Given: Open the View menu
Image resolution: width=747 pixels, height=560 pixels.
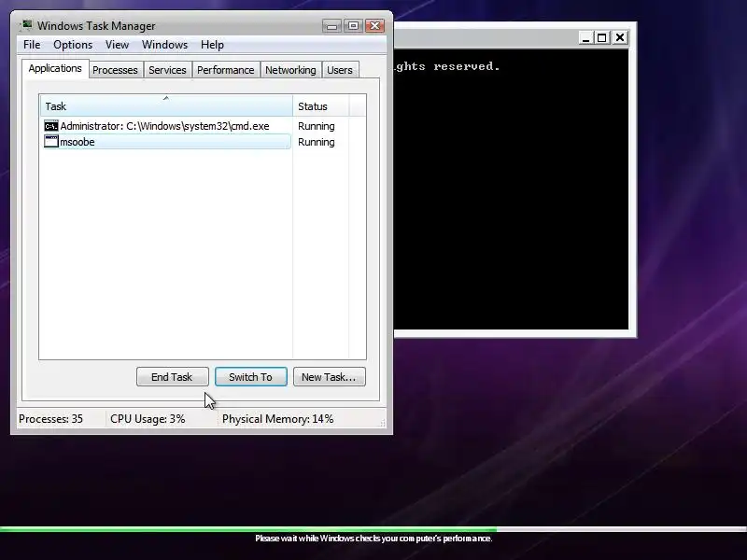Looking at the screenshot, I should [118, 45].
